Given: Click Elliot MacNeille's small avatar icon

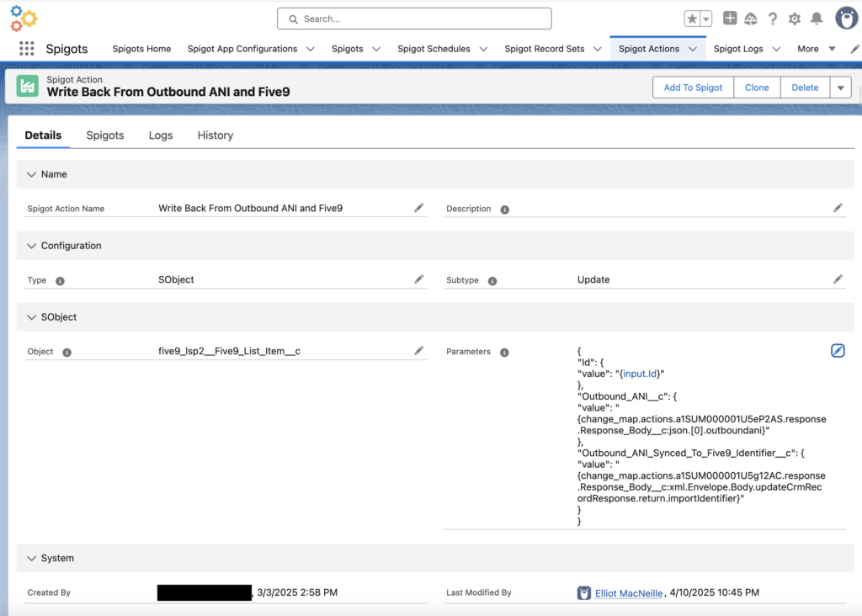Looking at the screenshot, I should coord(584,593).
